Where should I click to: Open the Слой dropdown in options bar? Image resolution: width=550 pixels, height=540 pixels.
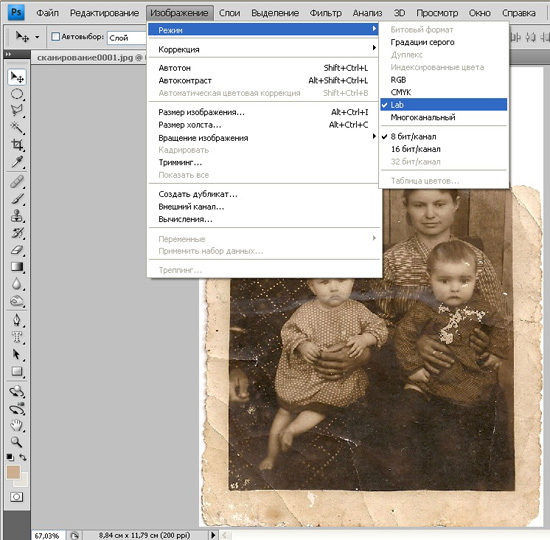tap(127, 38)
